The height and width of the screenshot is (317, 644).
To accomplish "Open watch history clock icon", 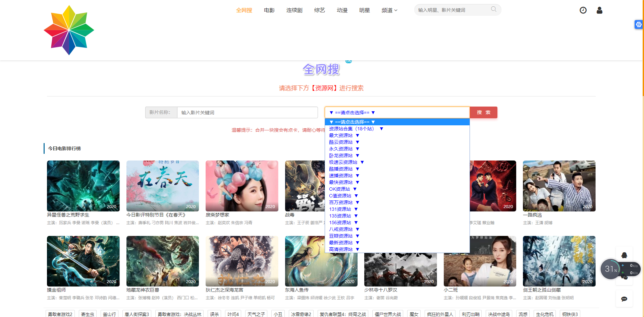I will coord(583,10).
